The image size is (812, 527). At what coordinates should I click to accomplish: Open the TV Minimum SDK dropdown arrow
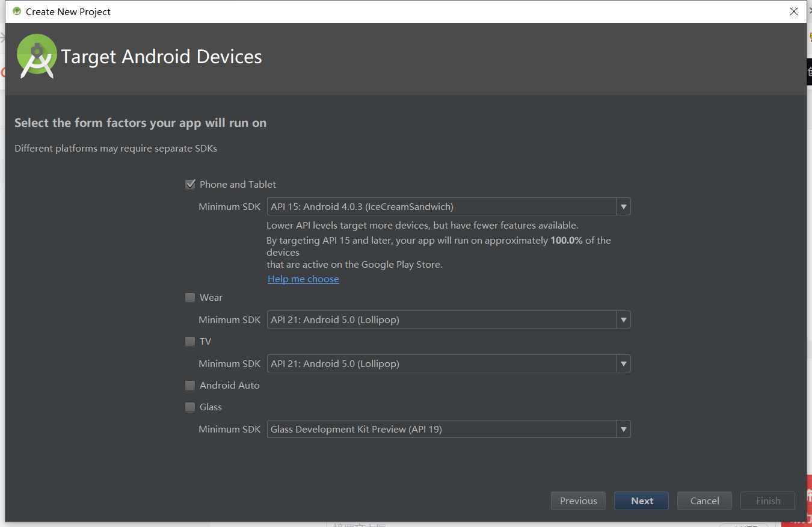(623, 364)
